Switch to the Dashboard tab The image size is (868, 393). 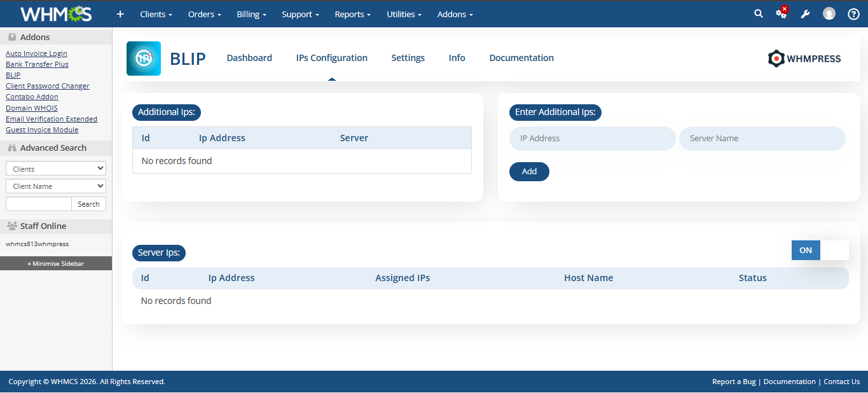coord(249,58)
